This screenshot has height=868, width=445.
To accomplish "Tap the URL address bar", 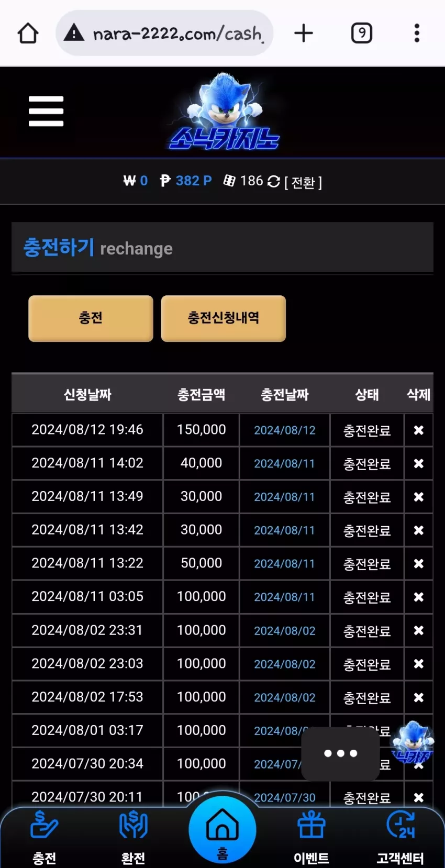I will pyautogui.click(x=164, y=33).
